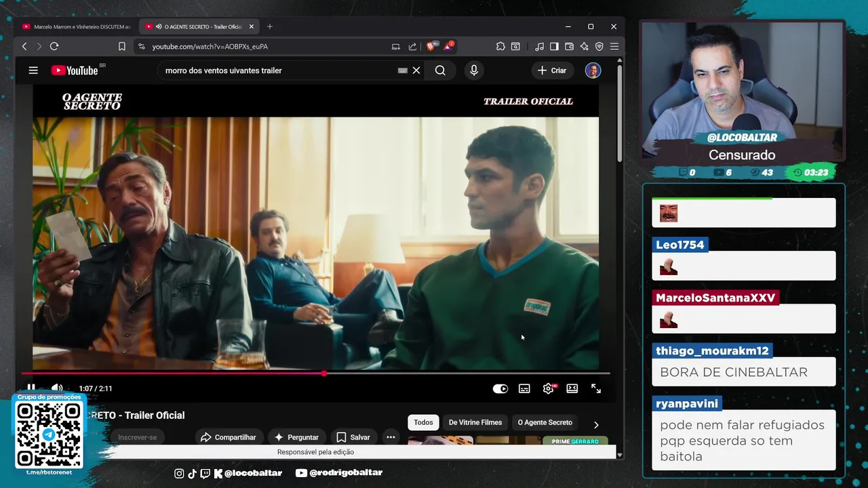Screen dimensions: 868x488
Task: Open the Brave Shields lion icon
Action: [x=431, y=46]
